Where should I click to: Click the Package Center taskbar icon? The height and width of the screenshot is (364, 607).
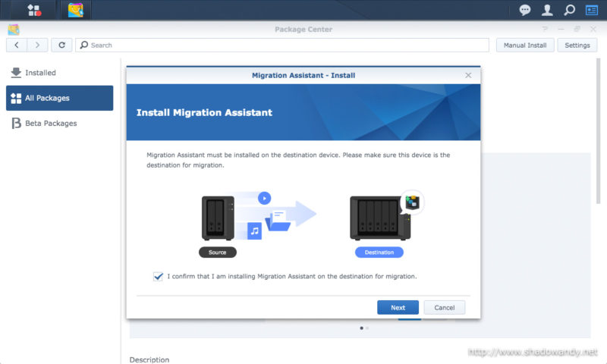tap(75, 10)
